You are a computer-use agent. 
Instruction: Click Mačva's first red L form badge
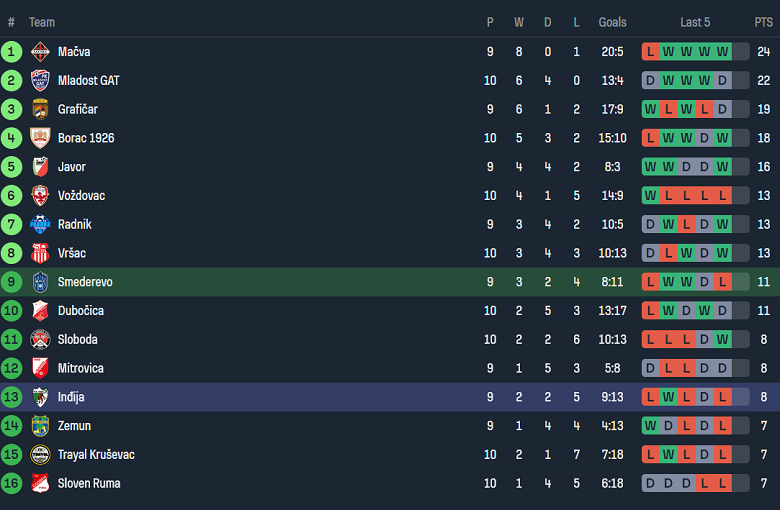(651, 52)
